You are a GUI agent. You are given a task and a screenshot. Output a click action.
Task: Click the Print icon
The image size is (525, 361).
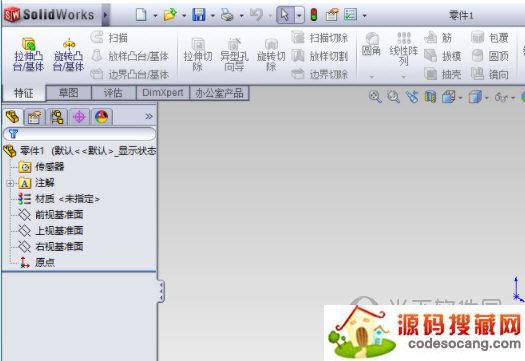point(227,15)
